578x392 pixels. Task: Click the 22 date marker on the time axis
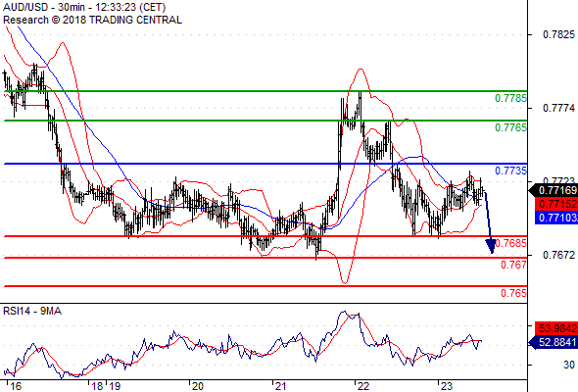363,386
